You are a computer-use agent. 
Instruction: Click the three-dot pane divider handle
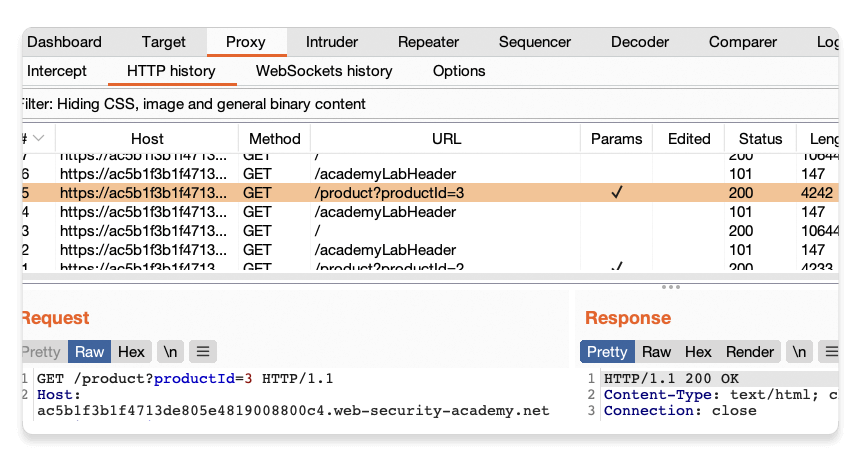point(670,287)
